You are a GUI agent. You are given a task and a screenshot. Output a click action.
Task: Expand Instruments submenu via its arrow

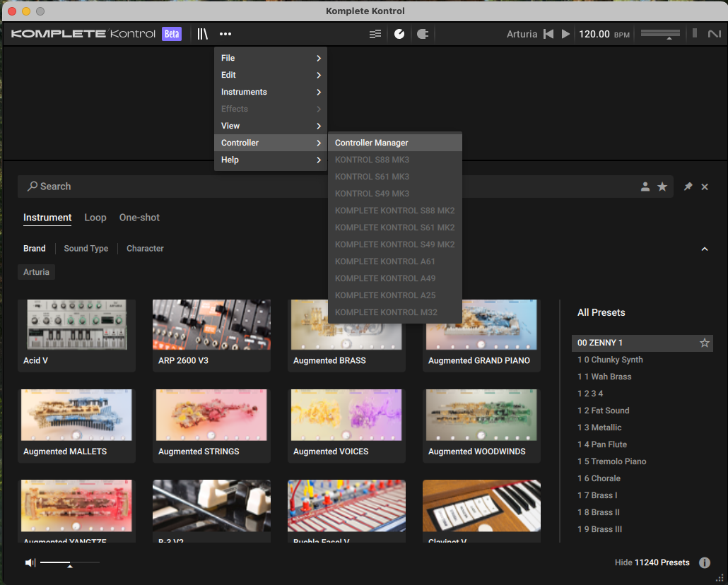point(319,92)
